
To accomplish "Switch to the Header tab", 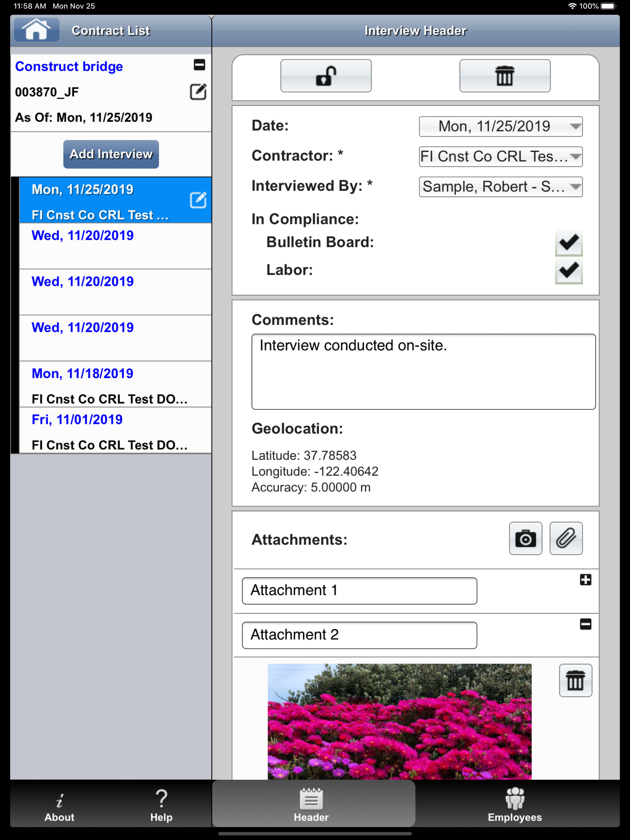I will tap(313, 803).
